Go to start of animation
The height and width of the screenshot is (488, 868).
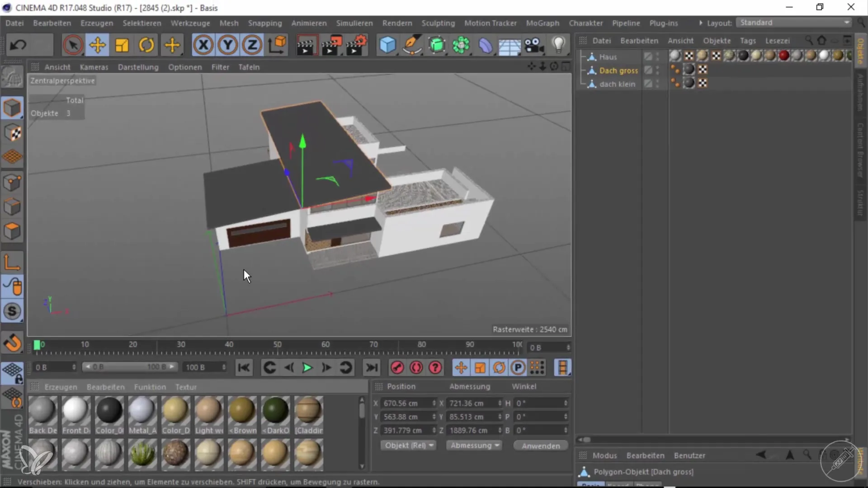[244, 368]
